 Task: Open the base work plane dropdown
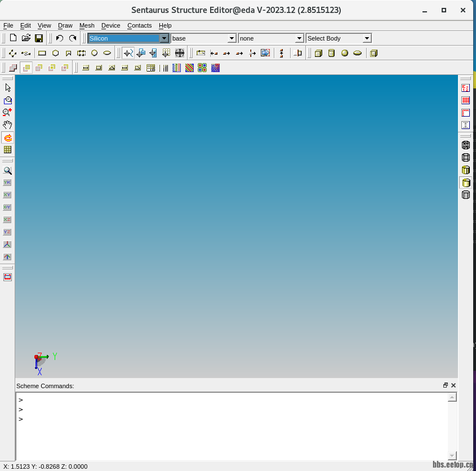pos(232,38)
